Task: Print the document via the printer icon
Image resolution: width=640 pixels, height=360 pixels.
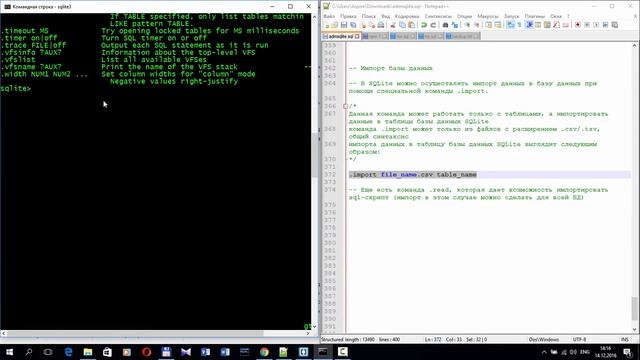Action: [381, 25]
